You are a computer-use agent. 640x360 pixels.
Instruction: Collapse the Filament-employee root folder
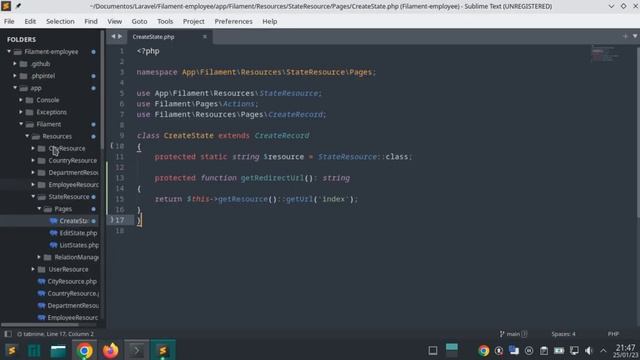click(9, 51)
